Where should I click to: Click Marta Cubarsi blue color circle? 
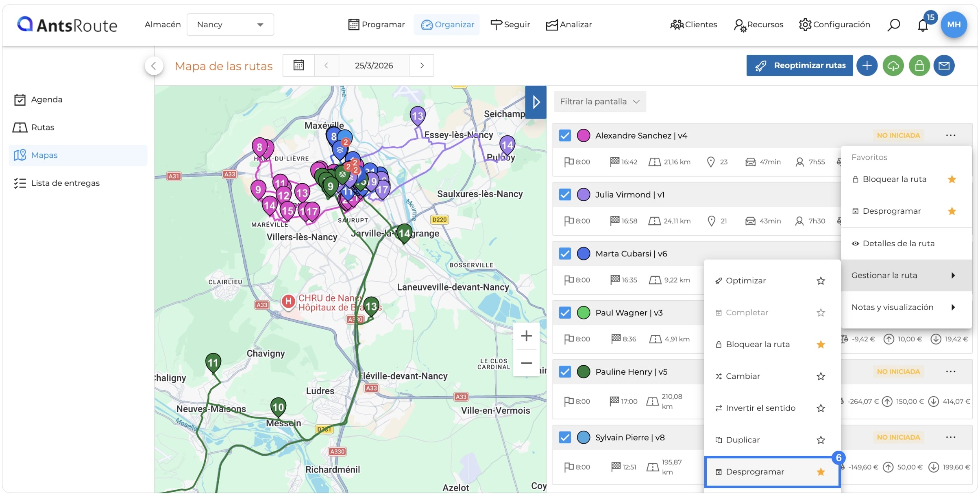tap(584, 254)
